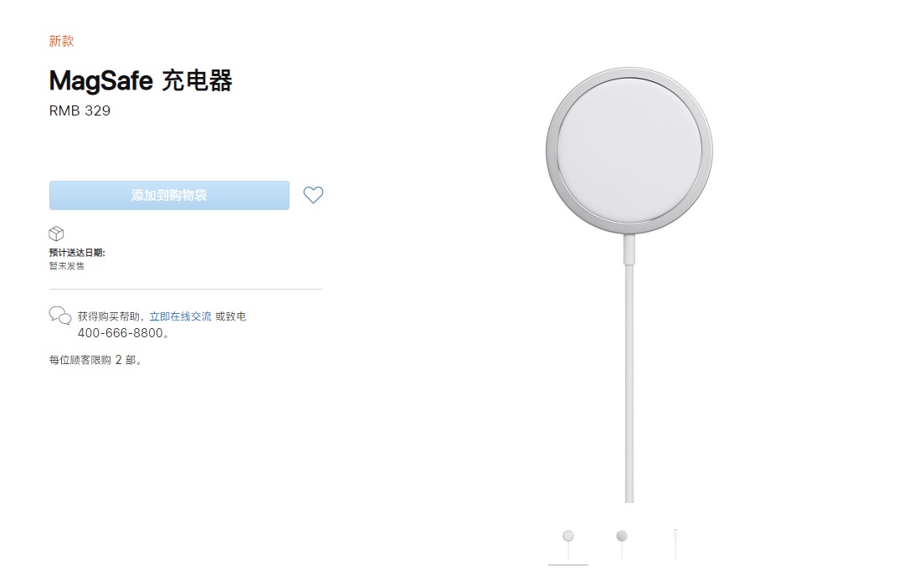The height and width of the screenshot is (575, 924).
Task: Click the 每位顾客限购 2 部 limit notice
Action: [x=95, y=360]
